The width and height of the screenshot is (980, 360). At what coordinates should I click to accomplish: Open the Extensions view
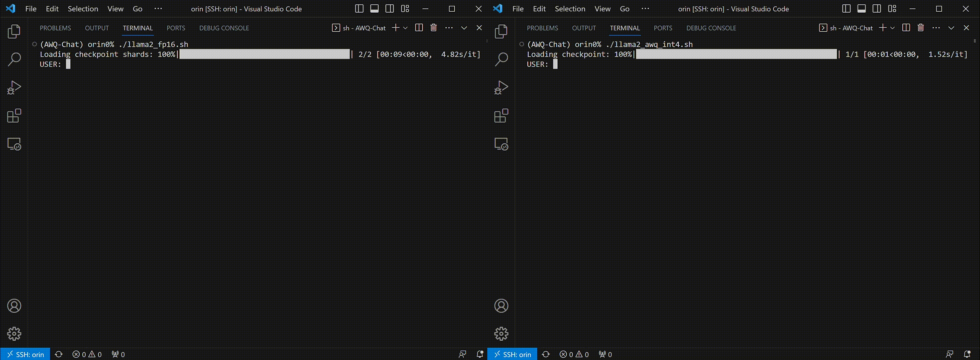point(13,115)
